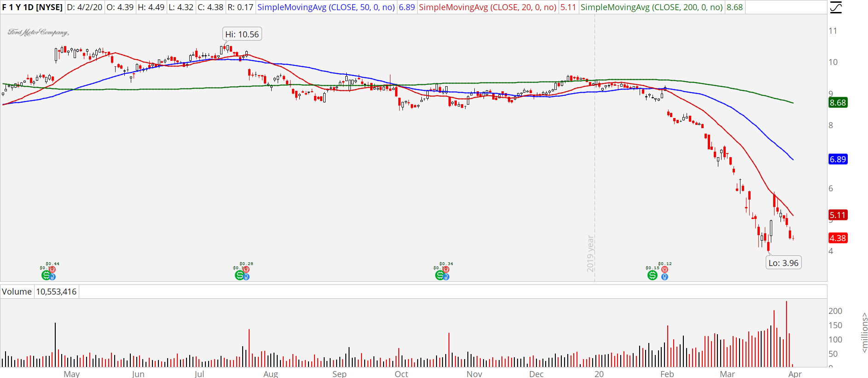Click the green 8.68 price tag on axis
This screenshot has height=378, width=868.
pos(838,103)
